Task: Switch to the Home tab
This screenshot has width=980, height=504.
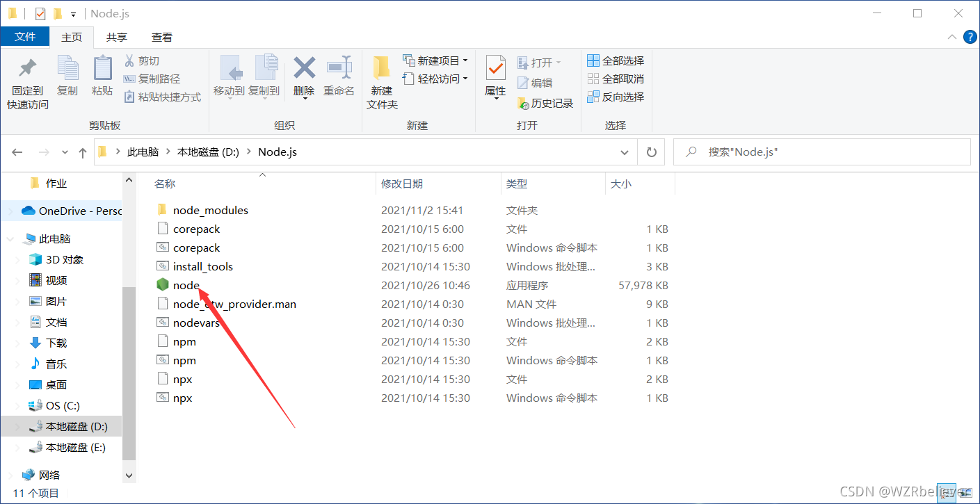Action: 72,38
